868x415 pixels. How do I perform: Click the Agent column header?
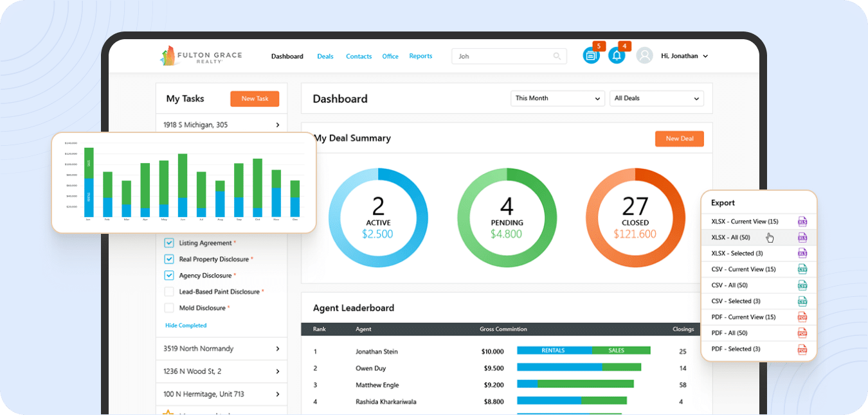click(x=363, y=330)
